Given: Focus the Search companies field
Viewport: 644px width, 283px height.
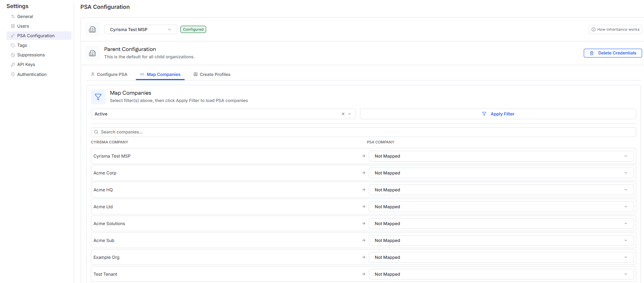Looking at the screenshot, I should (363, 132).
